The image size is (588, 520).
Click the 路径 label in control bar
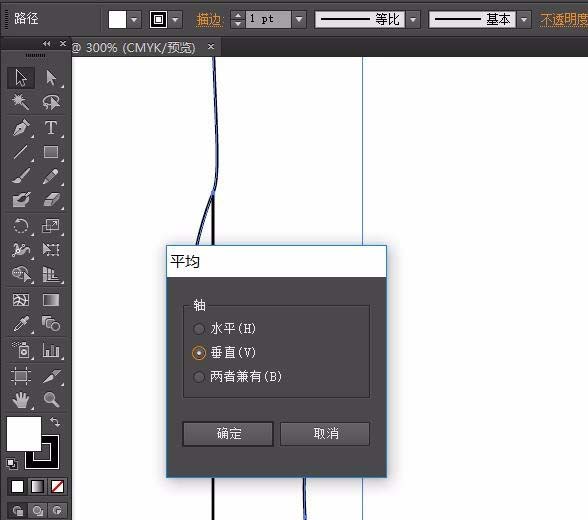[26, 18]
